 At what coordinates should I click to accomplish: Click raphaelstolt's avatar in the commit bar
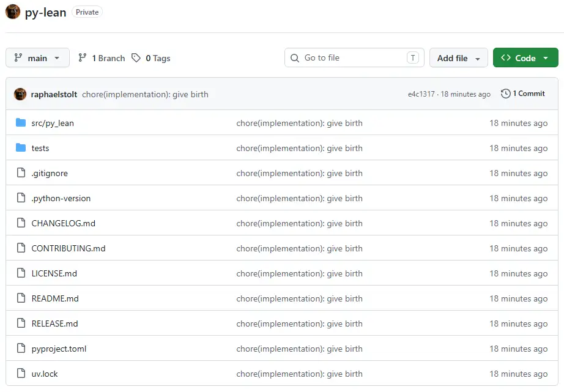pos(20,94)
